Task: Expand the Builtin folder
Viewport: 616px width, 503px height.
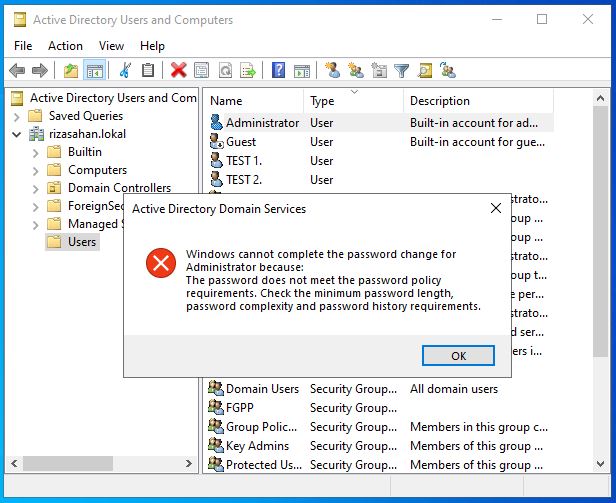Action: point(35,152)
